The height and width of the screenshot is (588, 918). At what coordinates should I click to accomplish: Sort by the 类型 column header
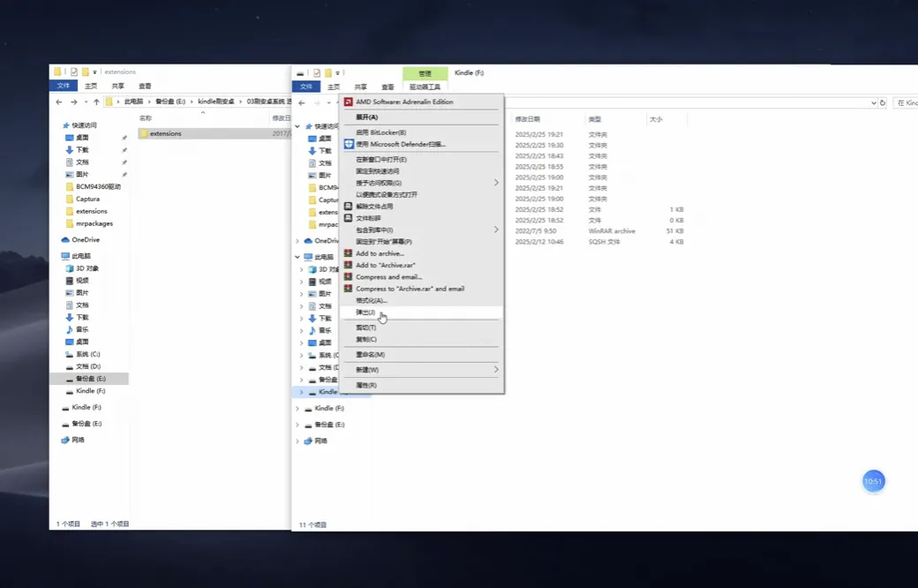pos(595,119)
